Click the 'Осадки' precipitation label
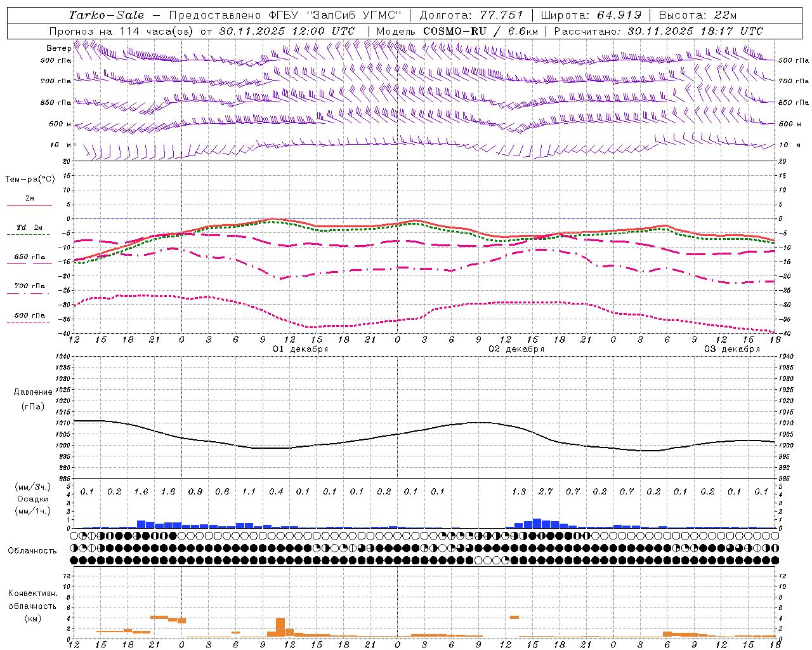Screen dimensions: 812x650 point(32,499)
